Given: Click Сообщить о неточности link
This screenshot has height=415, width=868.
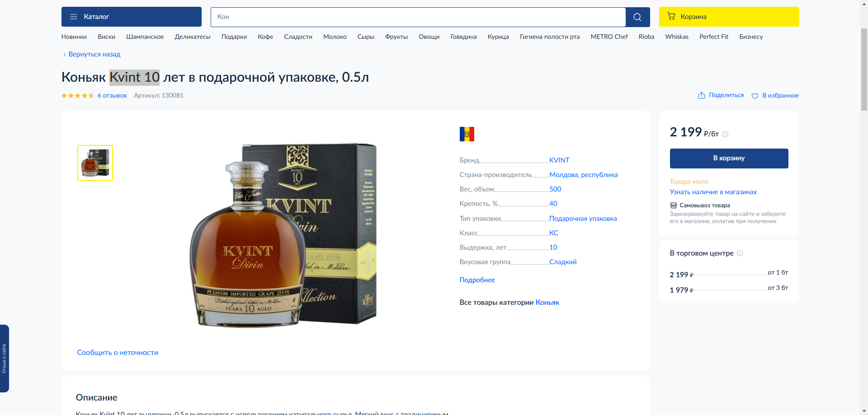Looking at the screenshot, I should point(118,353).
